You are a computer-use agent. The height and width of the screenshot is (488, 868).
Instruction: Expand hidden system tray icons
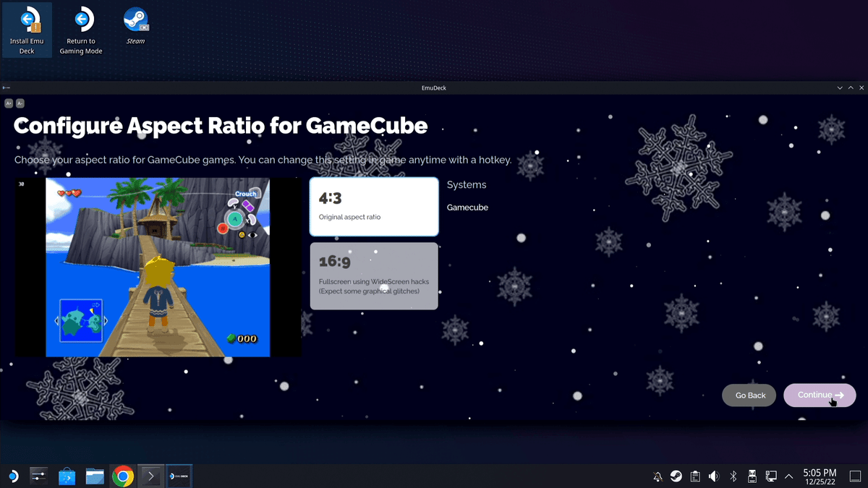coord(789,476)
